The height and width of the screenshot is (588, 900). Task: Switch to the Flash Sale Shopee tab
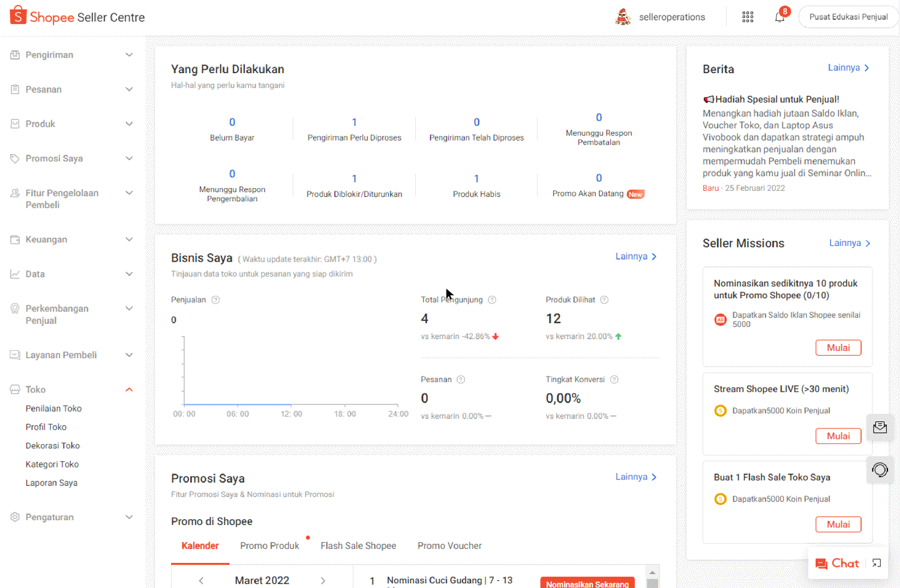(358, 546)
